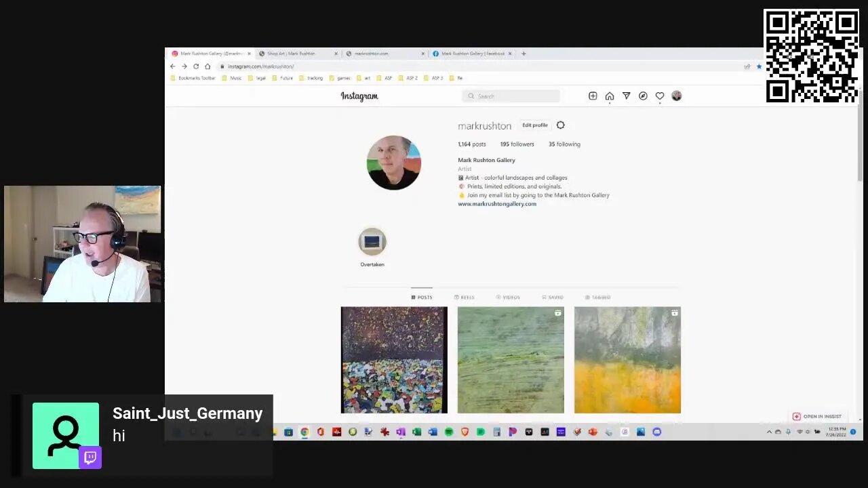This screenshot has height=488, width=868.
Task: Click the markrushton username heading
Action: pyautogui.click(x=484, y=126)
